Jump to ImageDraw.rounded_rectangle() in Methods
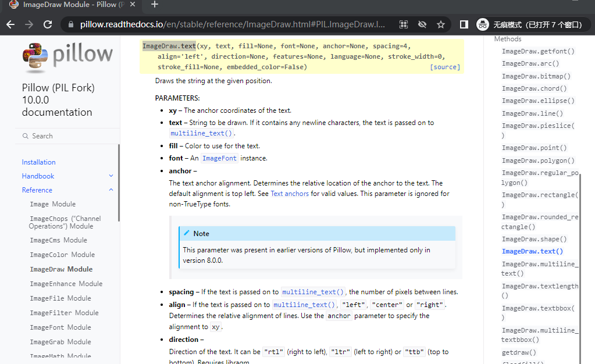The width and height of the screenshot is (595, 364). [x=540, y=222]
